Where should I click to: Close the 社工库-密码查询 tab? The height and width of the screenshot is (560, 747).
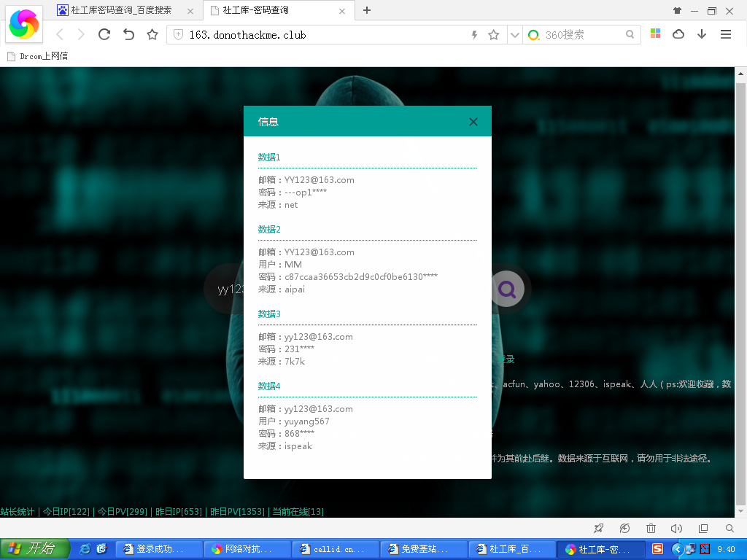point(342,11)
